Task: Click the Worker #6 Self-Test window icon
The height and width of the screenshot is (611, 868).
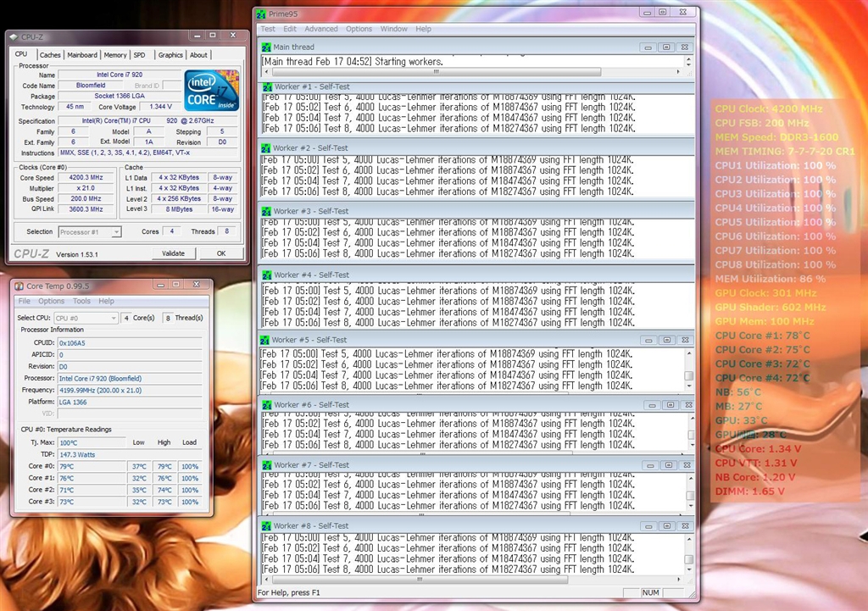Action: click(265, 405)
